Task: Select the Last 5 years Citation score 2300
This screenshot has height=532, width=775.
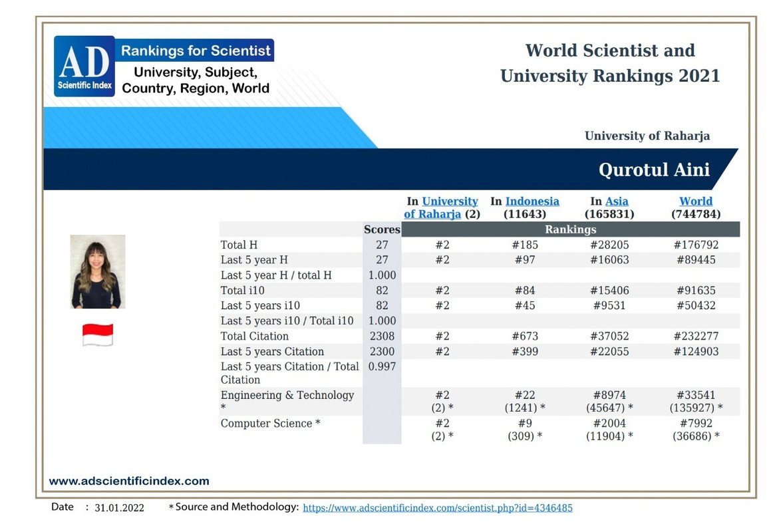Action: pyautogui.click(x=382, y=352)
